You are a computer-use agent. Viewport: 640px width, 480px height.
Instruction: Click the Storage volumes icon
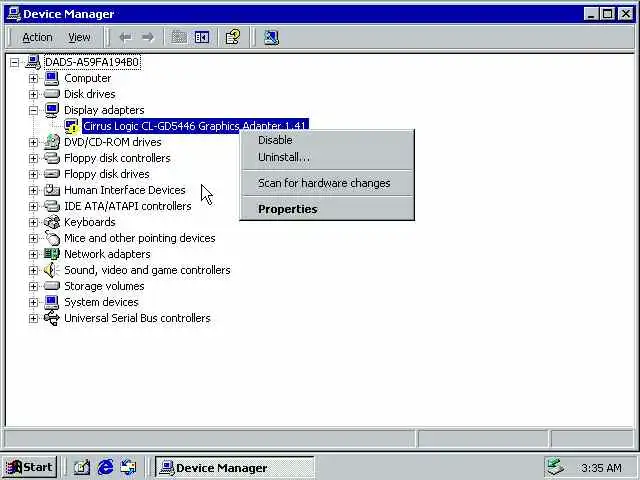[52, 286]
